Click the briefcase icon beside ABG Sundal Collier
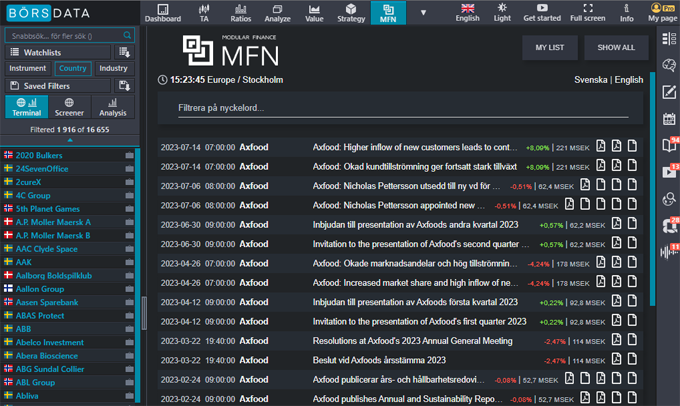 click(129, 369)
